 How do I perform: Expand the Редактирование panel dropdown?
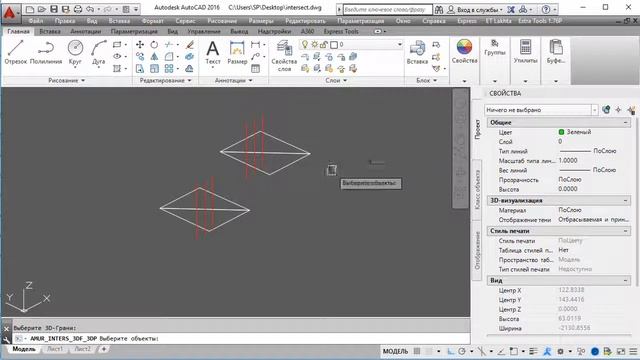(165, 80)
